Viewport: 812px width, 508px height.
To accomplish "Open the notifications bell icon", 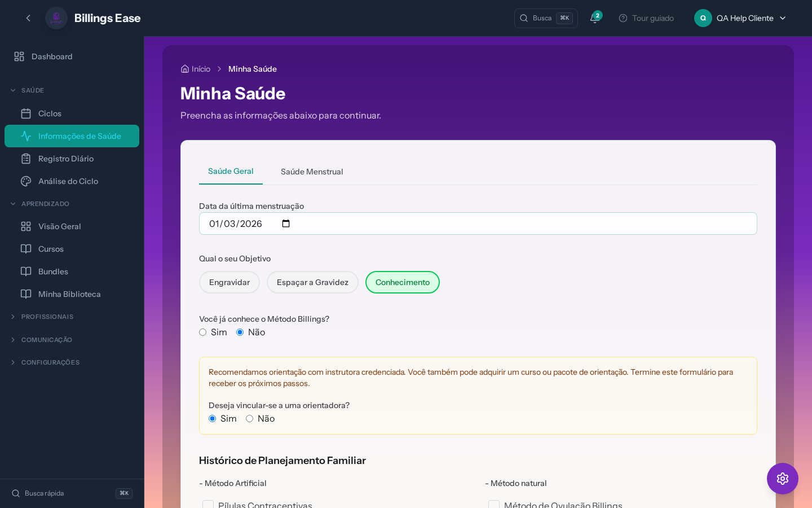I will (x=594, y=18).
